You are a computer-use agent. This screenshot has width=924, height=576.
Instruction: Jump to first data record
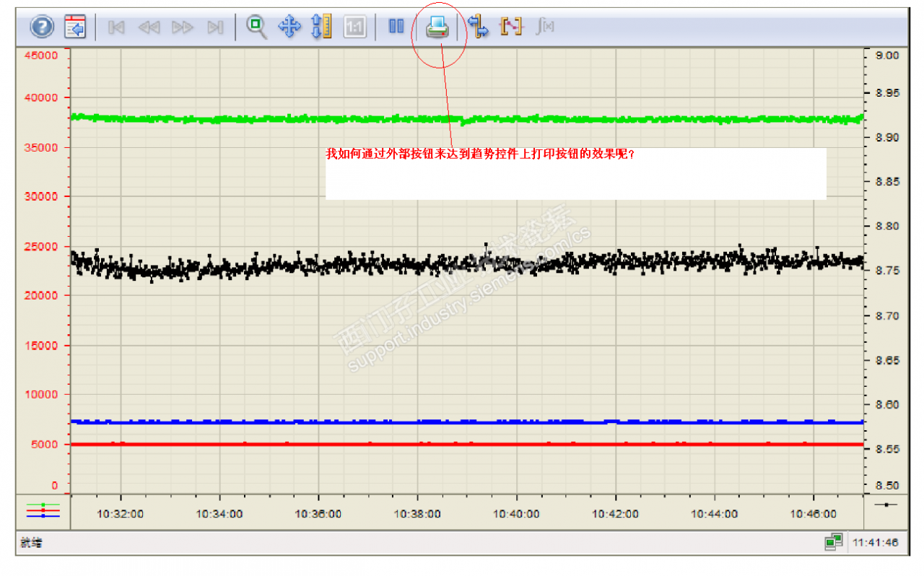point(116,27)
